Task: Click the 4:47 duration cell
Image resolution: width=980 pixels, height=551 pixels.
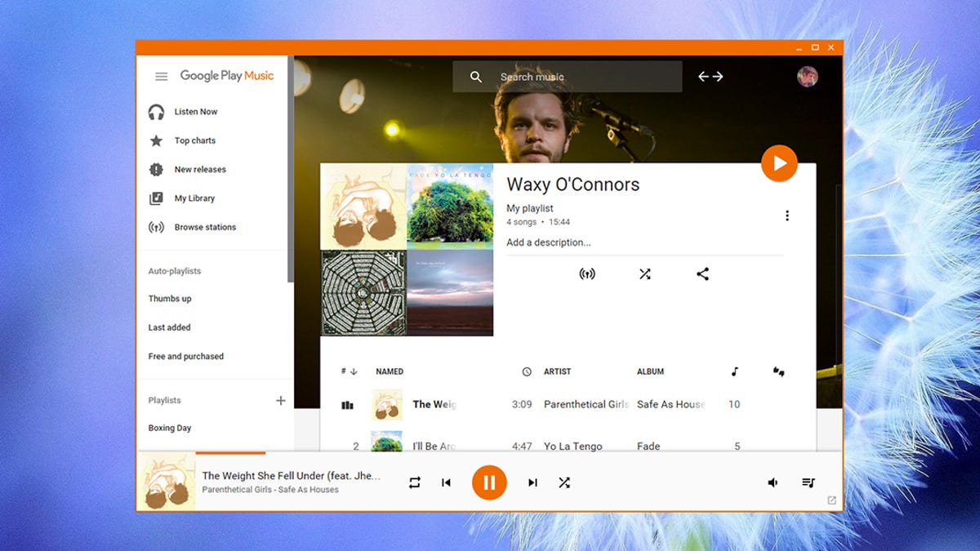Action: [x=522, y=447]
